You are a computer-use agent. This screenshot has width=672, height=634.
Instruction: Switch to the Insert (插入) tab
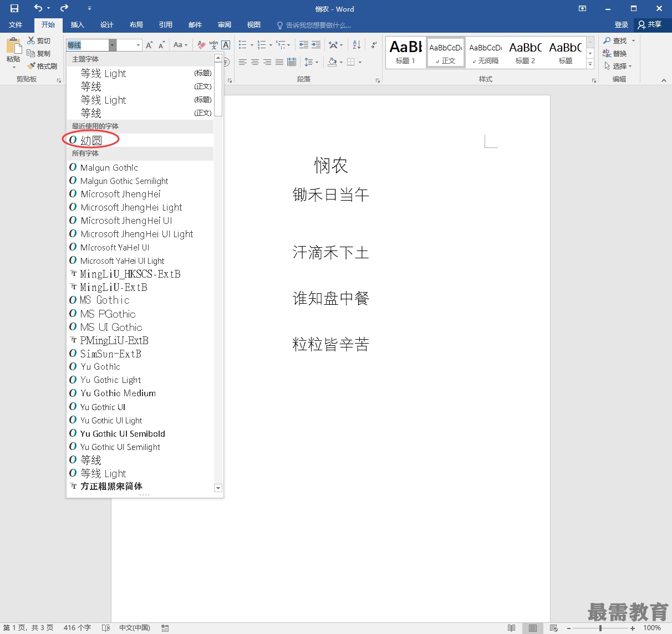(x=78, y=25)
